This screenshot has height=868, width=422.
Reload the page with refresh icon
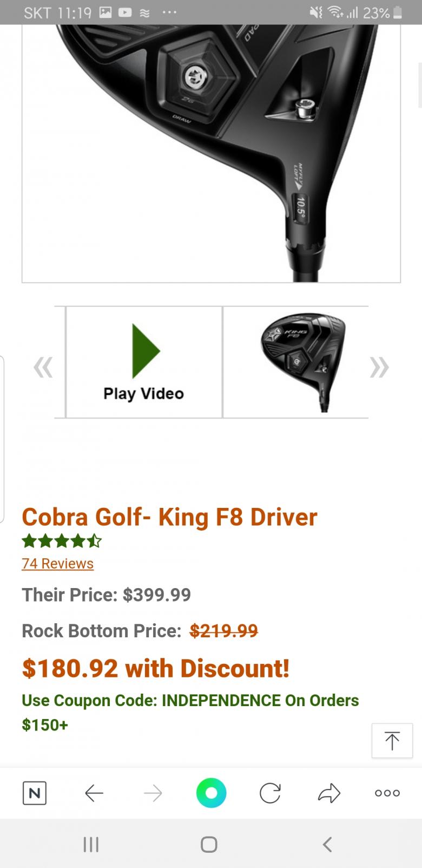tap(269, 793)
